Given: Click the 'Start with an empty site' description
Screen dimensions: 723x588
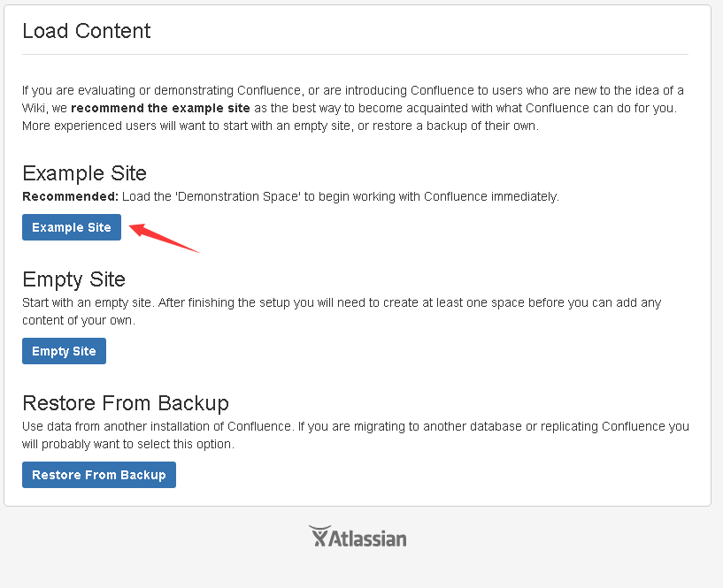Looking at the screenshot, I should click(342, 311).
